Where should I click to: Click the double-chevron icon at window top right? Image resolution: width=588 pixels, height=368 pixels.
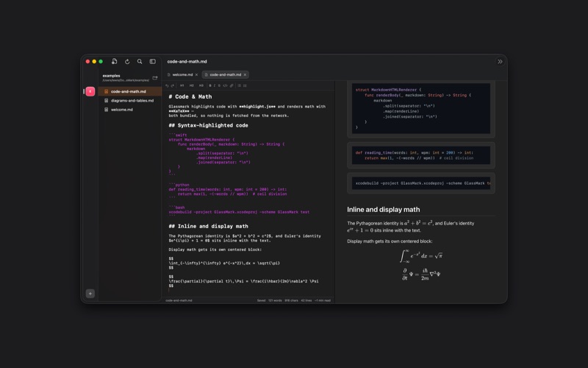500,62
